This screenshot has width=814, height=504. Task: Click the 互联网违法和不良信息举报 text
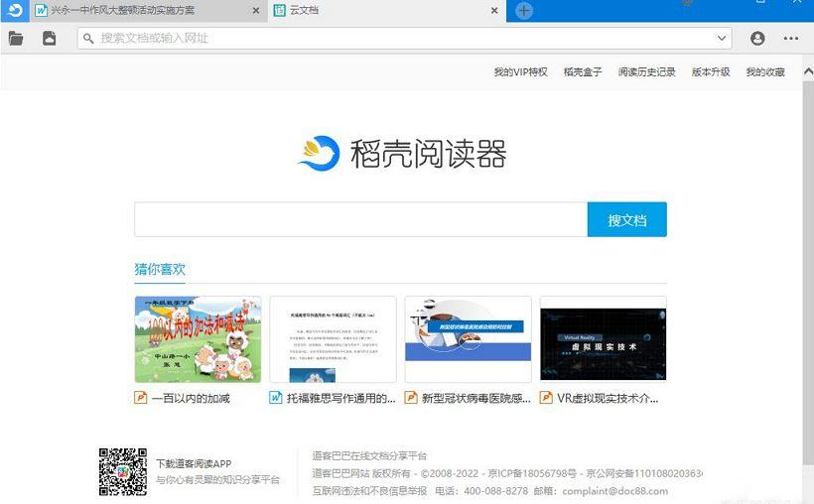369,491
